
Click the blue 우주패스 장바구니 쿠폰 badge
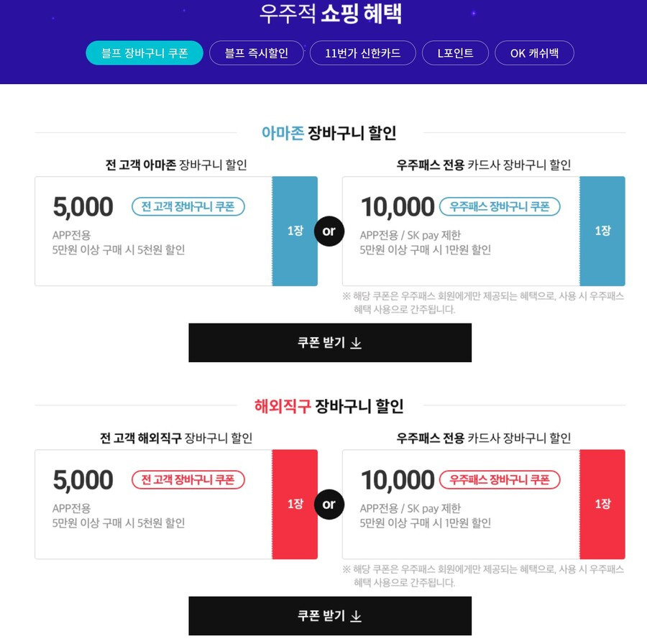(500, 207)
